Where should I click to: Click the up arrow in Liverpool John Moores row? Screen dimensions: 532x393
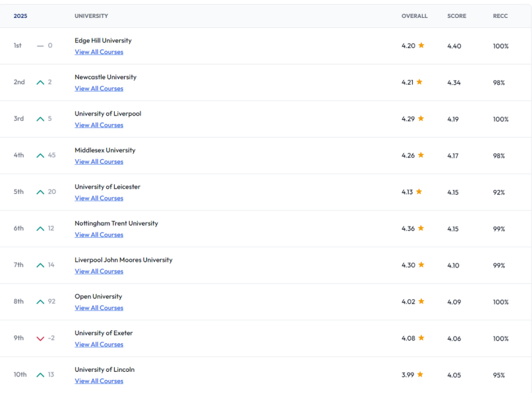[x=40, y=265]
